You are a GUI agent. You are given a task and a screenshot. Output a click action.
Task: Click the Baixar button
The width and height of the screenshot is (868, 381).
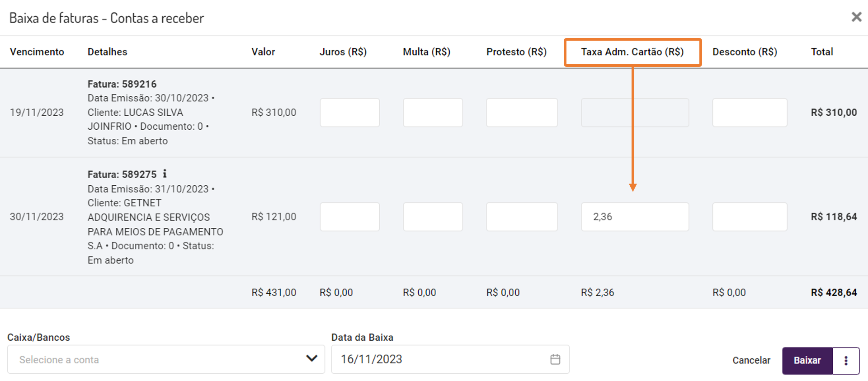(807, 360)
